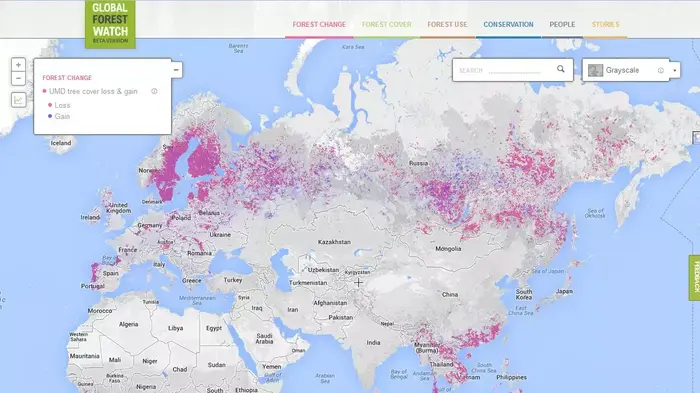The width and height of the screenshot is (700, 393).
Task: Click the Mali label on map
Action: coord(115,360)
